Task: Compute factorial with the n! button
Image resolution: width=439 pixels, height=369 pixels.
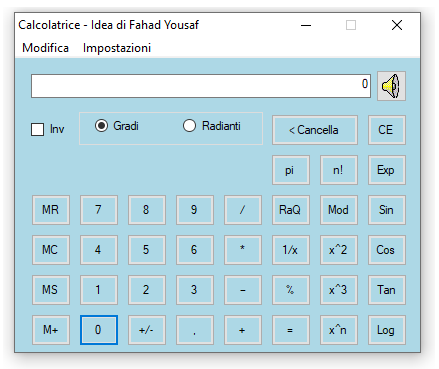Action: tap(339, 170)
